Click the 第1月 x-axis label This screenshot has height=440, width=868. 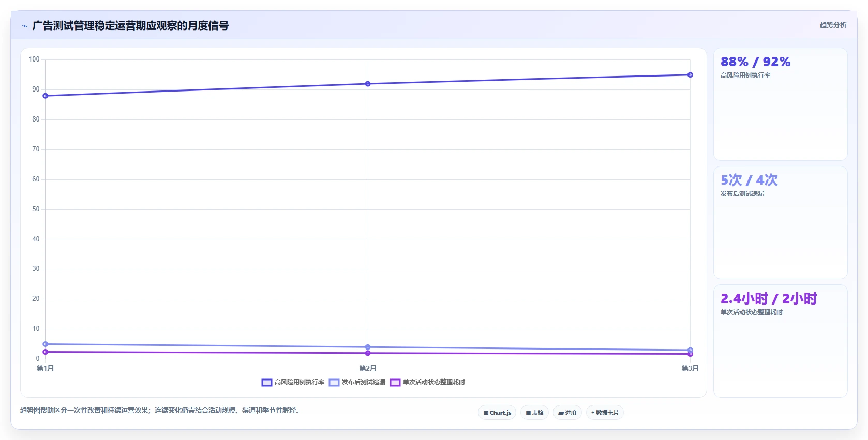[45, 368]
